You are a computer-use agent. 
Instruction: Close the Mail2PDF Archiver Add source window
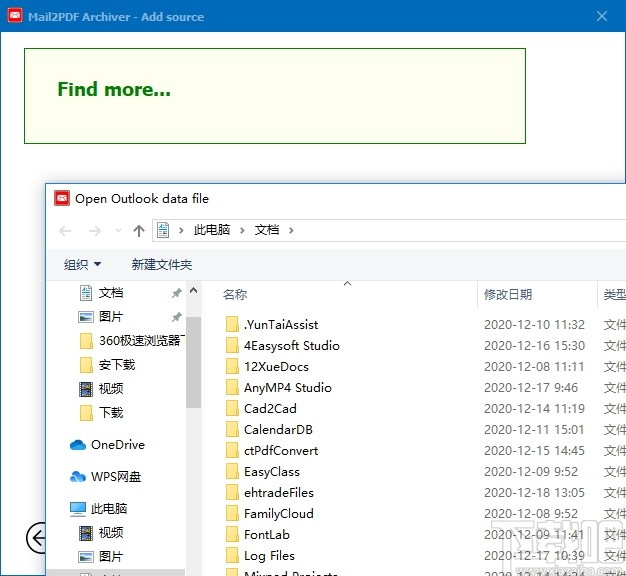602,16
